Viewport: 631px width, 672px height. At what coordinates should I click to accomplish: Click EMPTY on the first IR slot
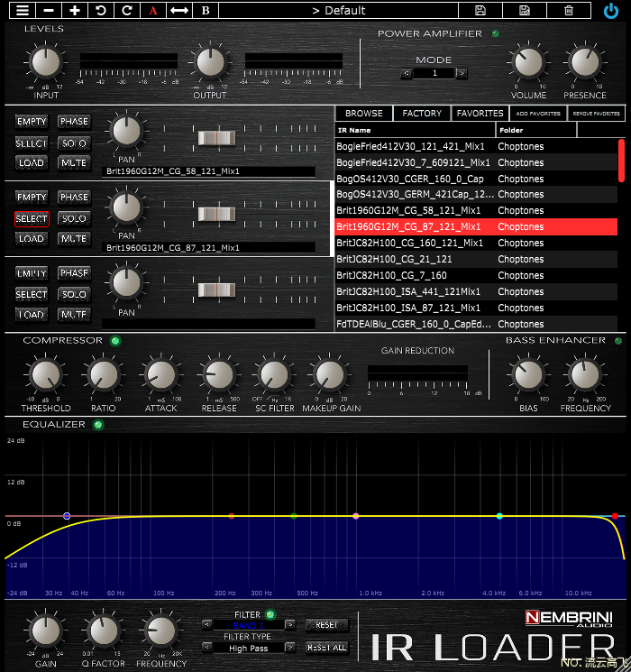click(x=32, y=121)
